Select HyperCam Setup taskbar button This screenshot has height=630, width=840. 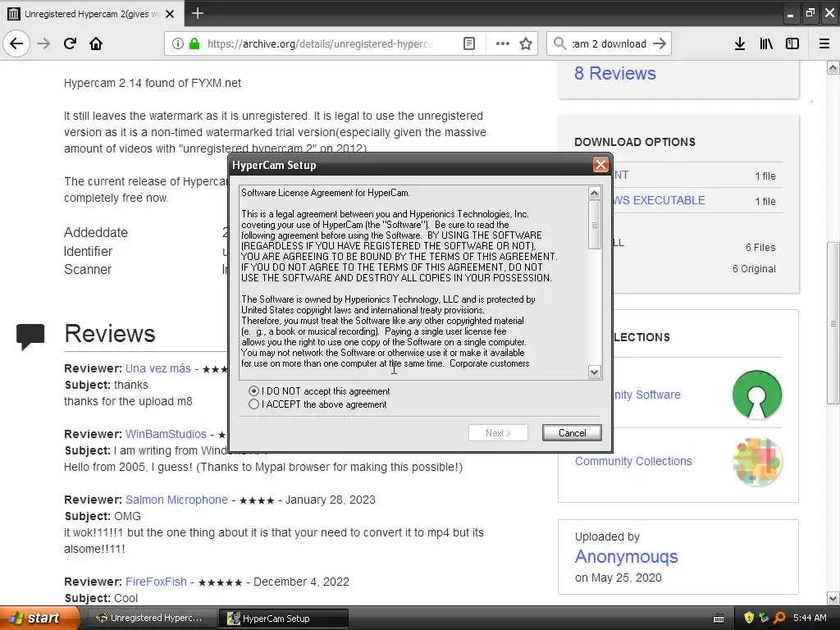click(x=283, y=619)
